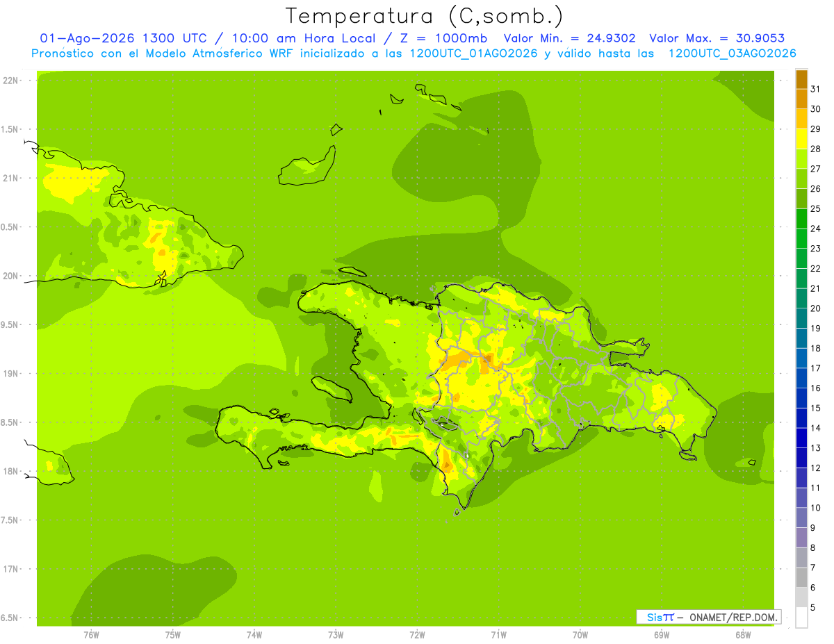Click the legend value '15'
Screen dimensions: 834x644
(x=816, y=408)
